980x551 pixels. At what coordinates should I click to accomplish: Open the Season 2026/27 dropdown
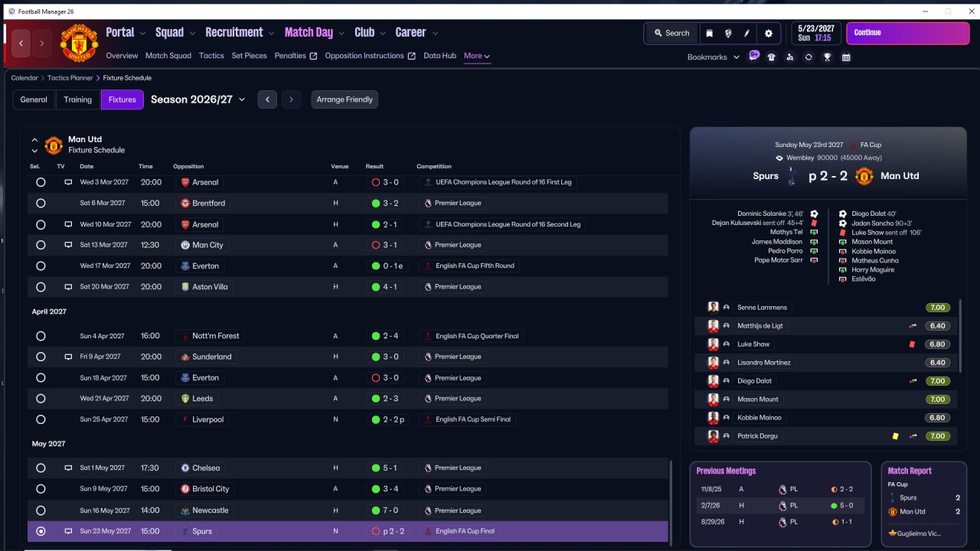[198, 99]
